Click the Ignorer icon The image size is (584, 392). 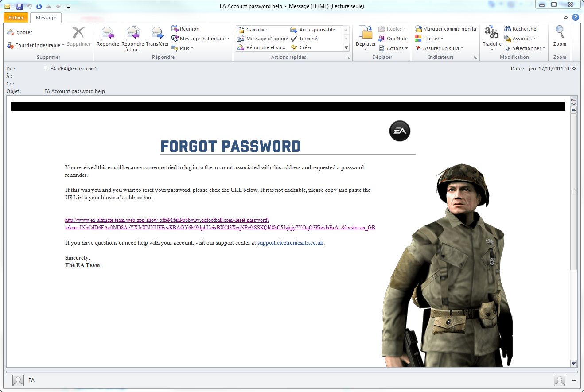click(10, 32)
